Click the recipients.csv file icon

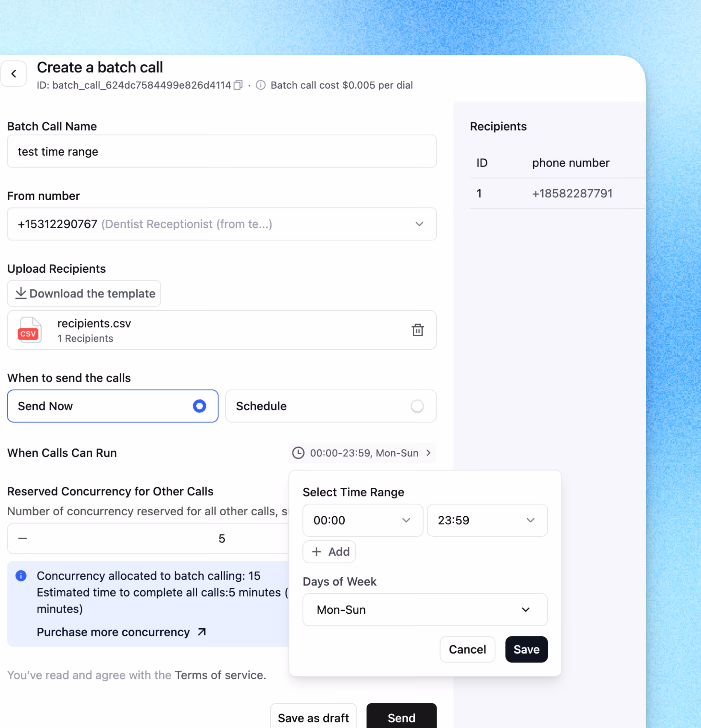pyautogui.click(x=29, y=330)
